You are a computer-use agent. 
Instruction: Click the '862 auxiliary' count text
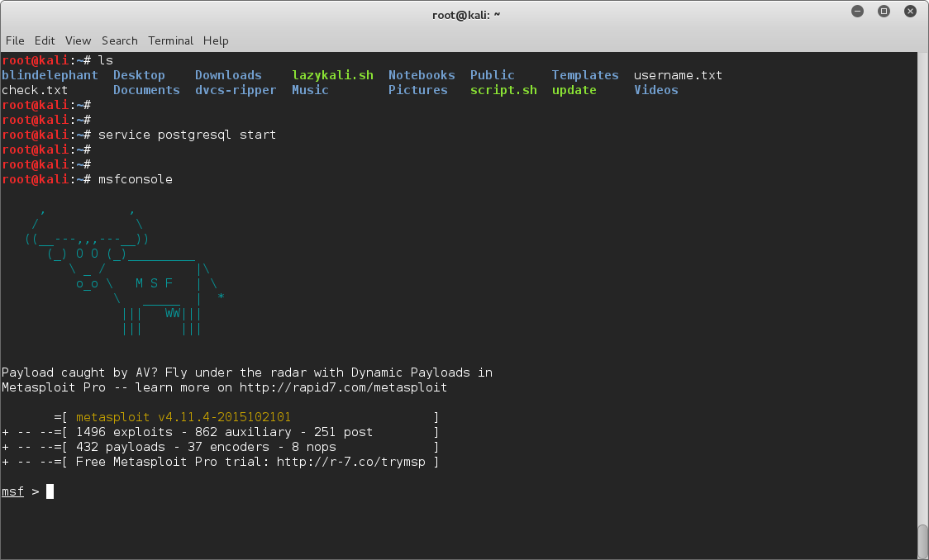click(x=244, y=432)
